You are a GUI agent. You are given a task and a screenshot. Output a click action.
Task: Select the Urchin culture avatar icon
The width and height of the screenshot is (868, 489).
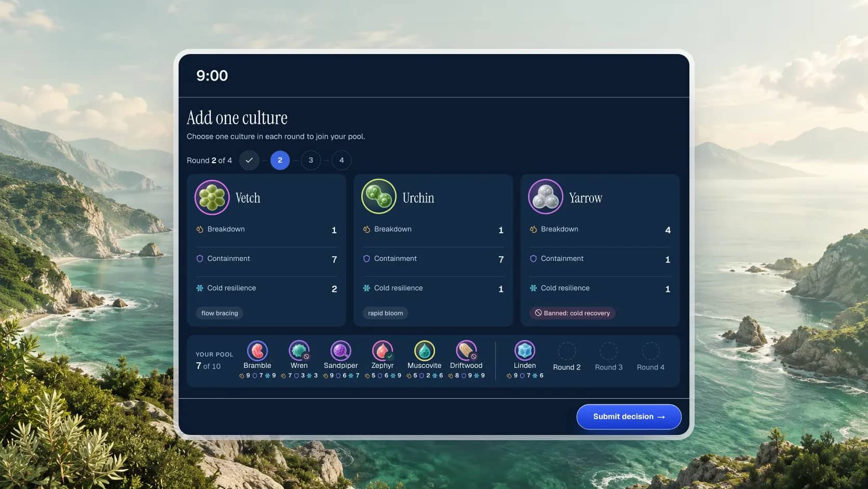click(x=379, y=197)
